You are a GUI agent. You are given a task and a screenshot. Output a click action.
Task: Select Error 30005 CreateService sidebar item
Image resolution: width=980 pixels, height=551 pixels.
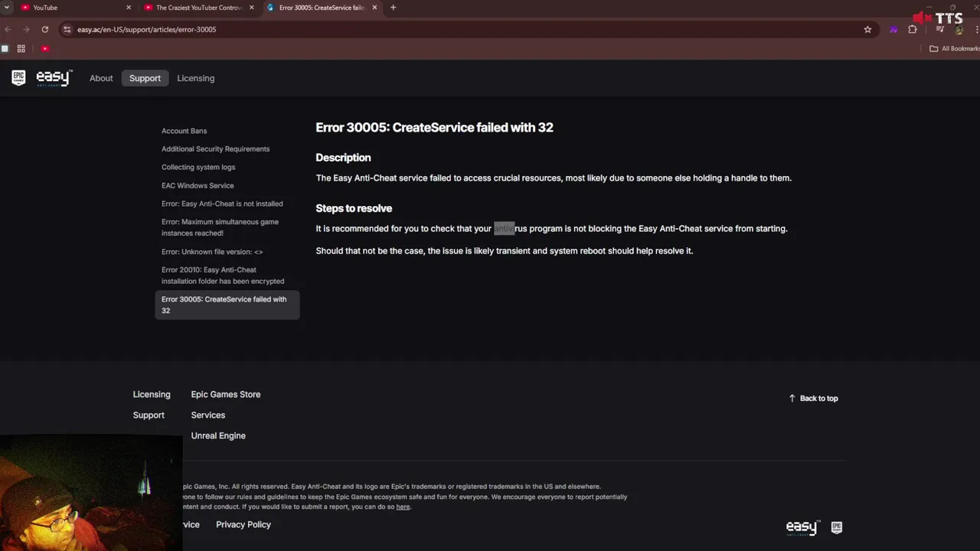pyautogui.click(x=227, y=305)
